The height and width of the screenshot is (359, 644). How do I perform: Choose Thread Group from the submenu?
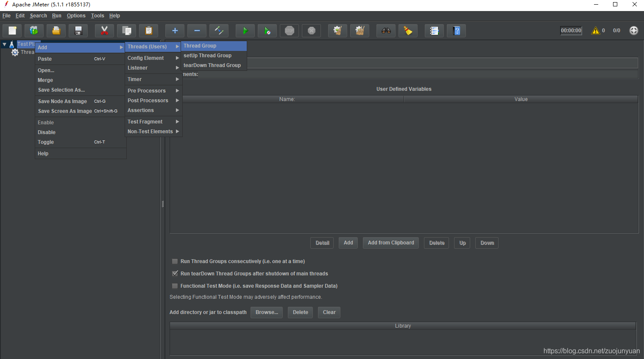tap(214, 46)
